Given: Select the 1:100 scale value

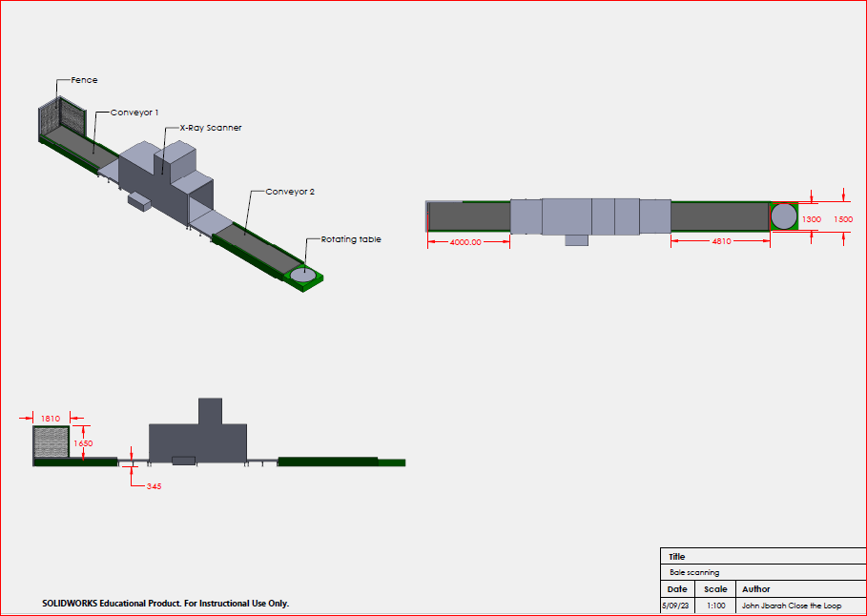Looking at the screenshot, I should [715, 606].
